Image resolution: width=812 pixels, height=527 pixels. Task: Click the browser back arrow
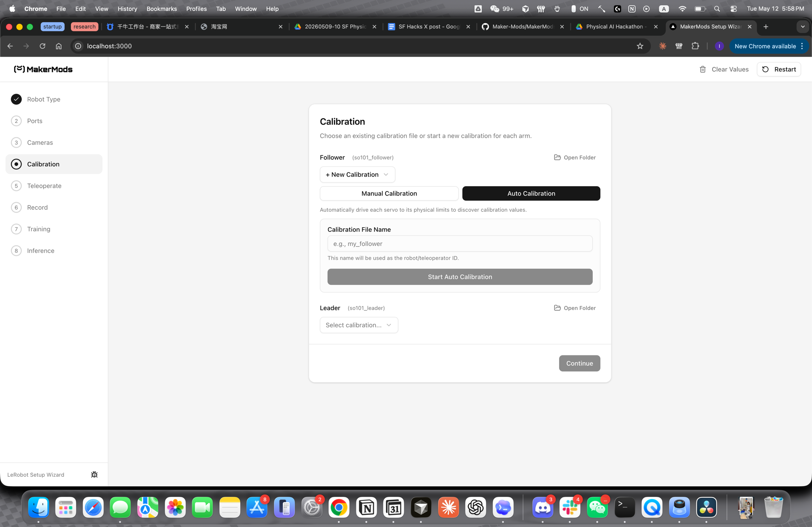(x=10, y=46)
